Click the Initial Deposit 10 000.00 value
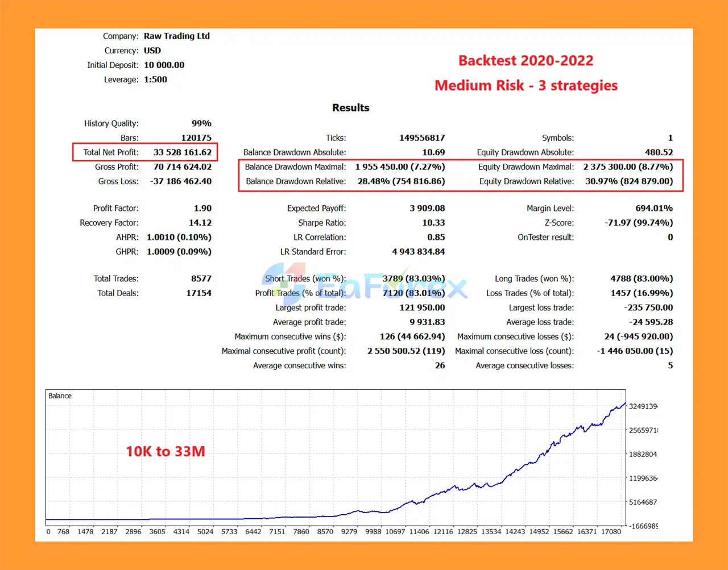 coord(164,65)
